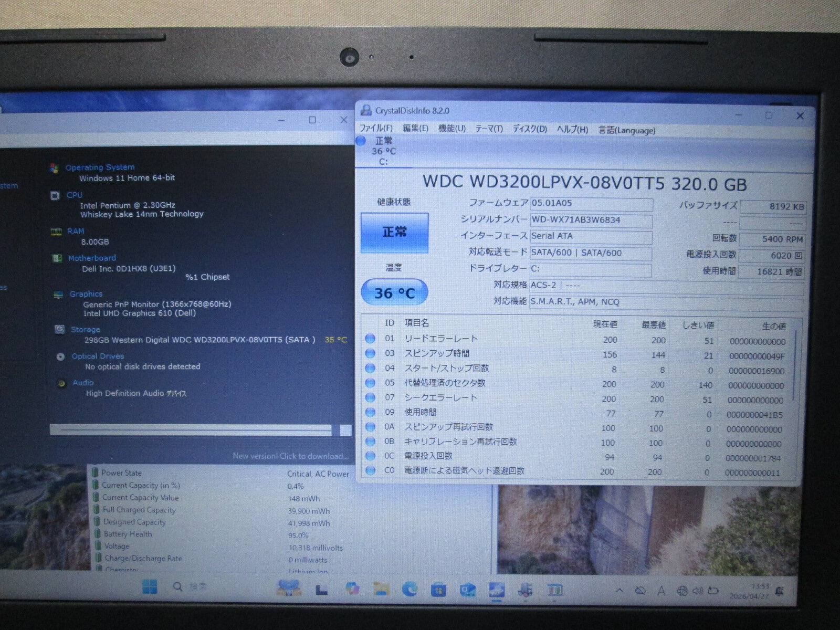Viewport: 840px width, 630px height.
Task: Click the CPU chip icon in Speccy
Action: pyautogui.click(x=55, y=195)
